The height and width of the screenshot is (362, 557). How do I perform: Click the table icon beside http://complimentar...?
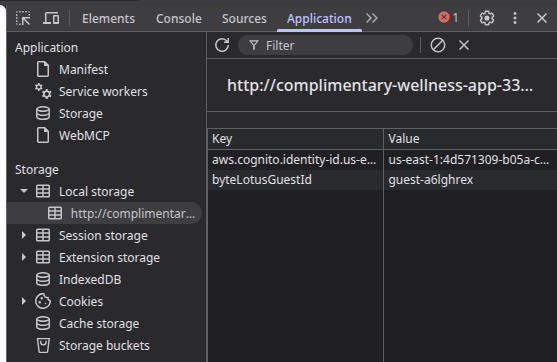tap(55, 214)
